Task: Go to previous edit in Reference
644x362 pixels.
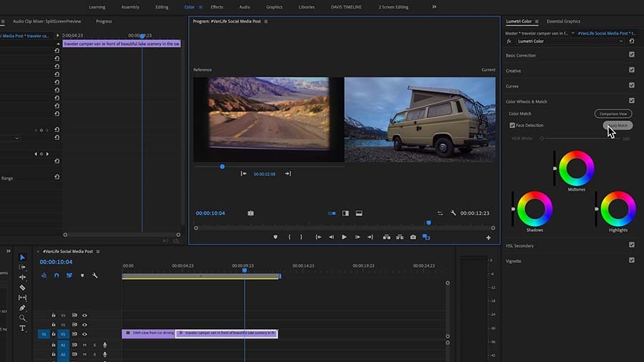Action: [243, 174]
